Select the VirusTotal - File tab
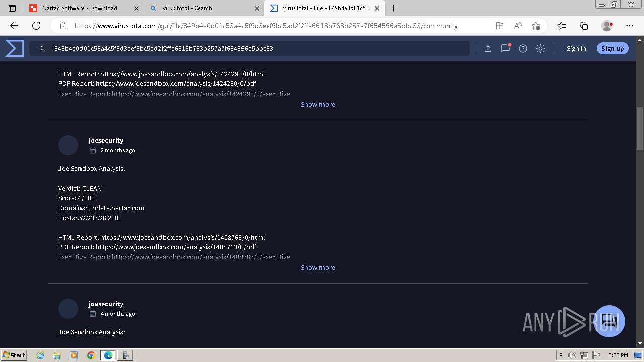The height and width of the screenshot is (362, 644). click(x=325, y=8)
